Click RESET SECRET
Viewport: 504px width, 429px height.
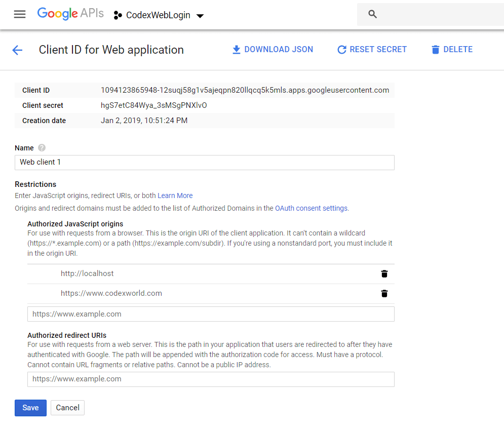coord(379,49)
